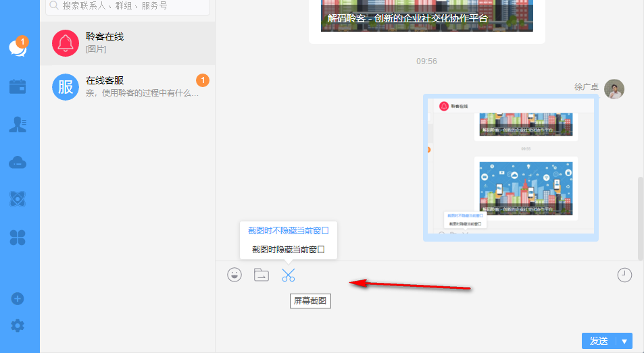Click the send file folder icon
Viewport: 644px width, 353px height.
point(262,275)
